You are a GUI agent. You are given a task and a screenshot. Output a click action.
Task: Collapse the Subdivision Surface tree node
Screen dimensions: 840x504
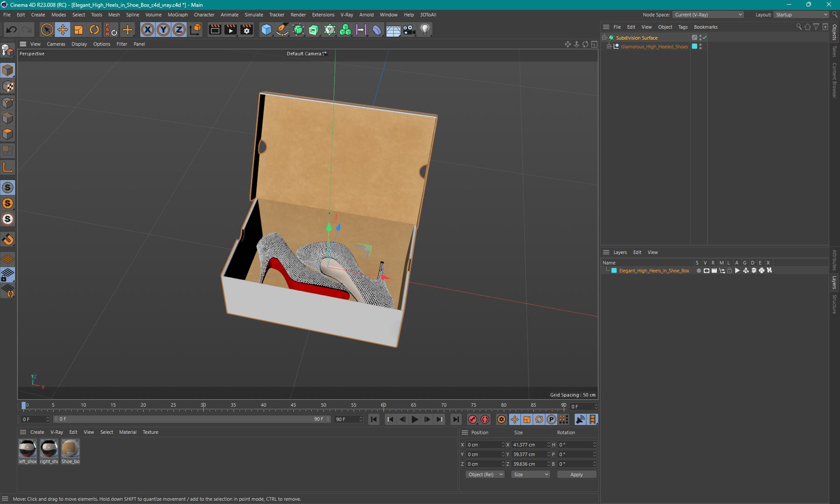604,38
